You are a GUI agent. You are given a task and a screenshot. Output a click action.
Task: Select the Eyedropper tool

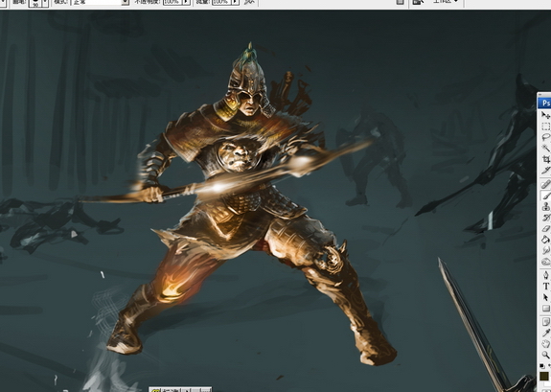coord(545,333)
